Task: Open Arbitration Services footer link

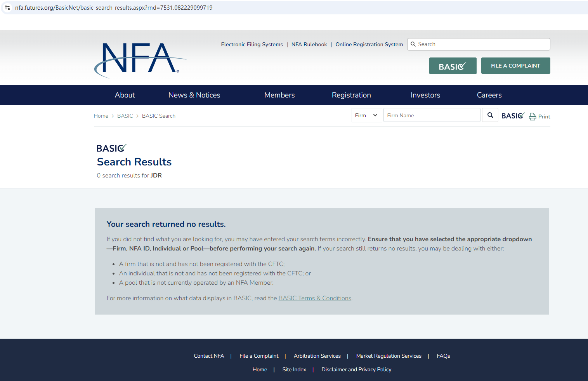Action: pyautogui.click(x=317, y=356)
